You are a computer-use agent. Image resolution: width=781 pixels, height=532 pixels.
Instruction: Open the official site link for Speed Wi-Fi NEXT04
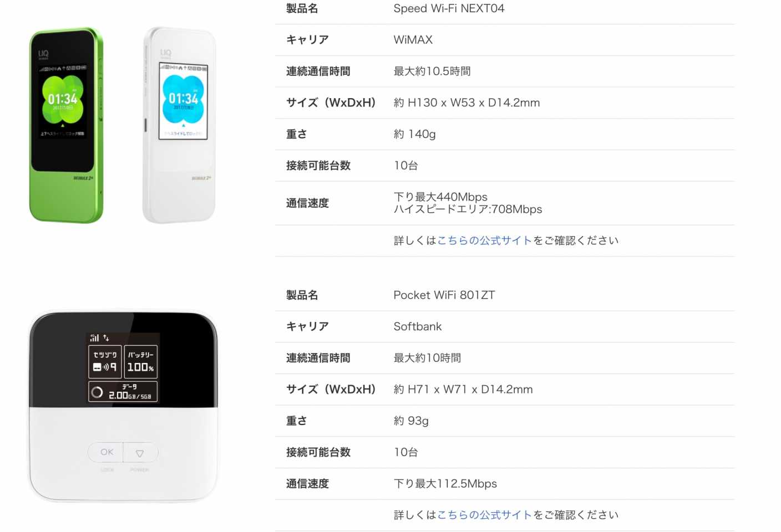pos(484,241)
